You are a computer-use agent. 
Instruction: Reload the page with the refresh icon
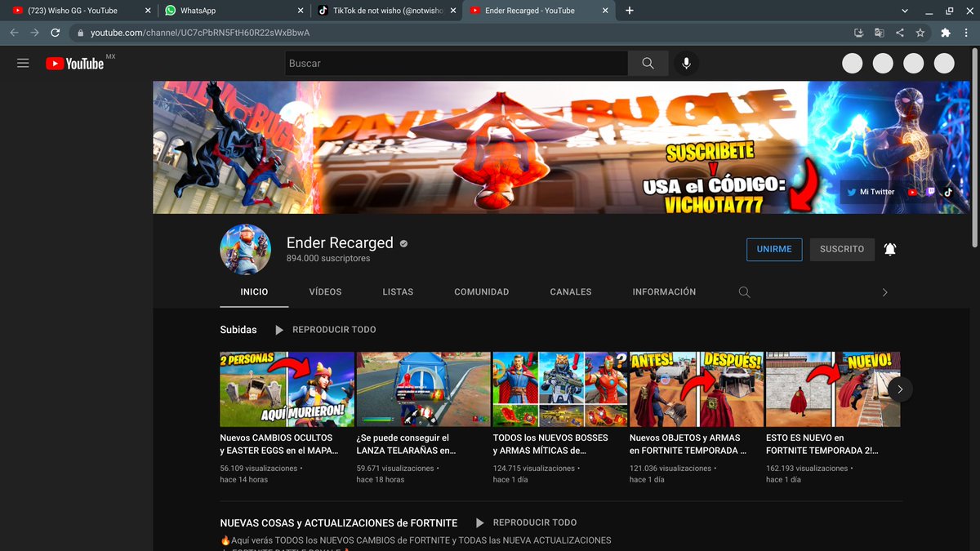pos(56,33)
